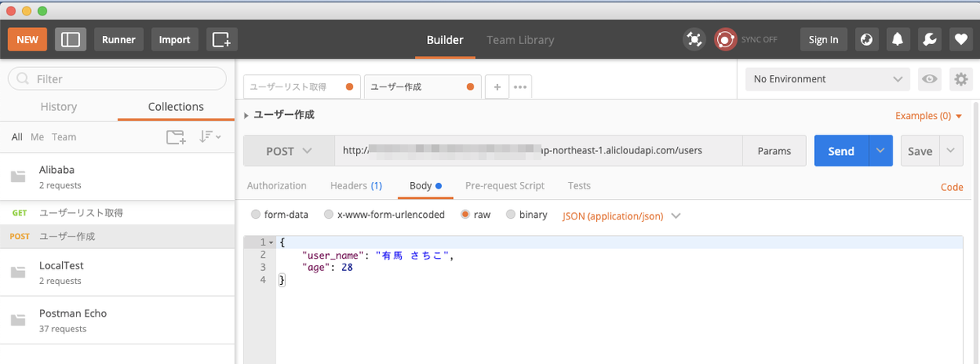This screenshot has width=980, height=364.
Task: Open new window icon in toolbar
Action: pyautogui.click(x=221, y=39)
